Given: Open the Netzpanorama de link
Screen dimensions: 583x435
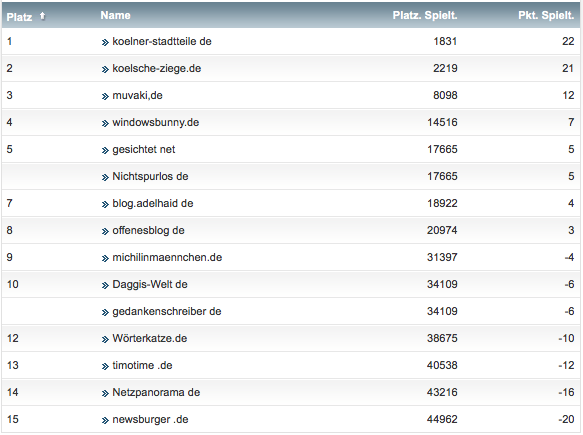Looking at the screenshot, I should [x=156, y=392].
